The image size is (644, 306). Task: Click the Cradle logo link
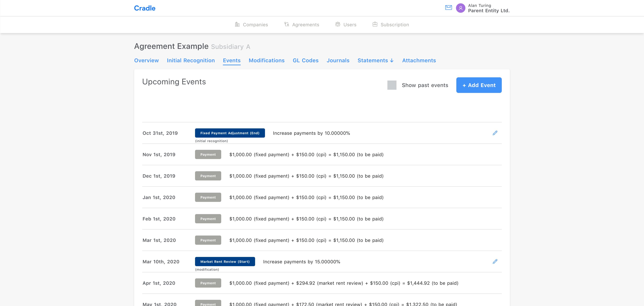(x=145, y=8)
